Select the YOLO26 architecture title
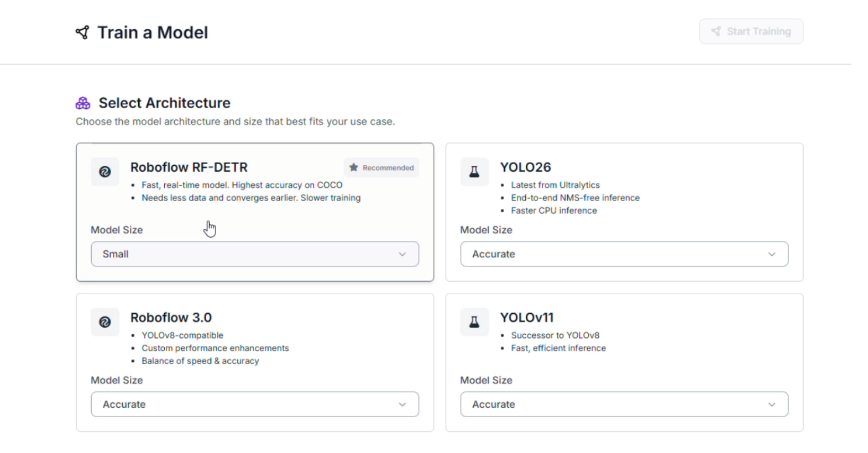Viewport: 868px width, 453px height. coord(525,167)
